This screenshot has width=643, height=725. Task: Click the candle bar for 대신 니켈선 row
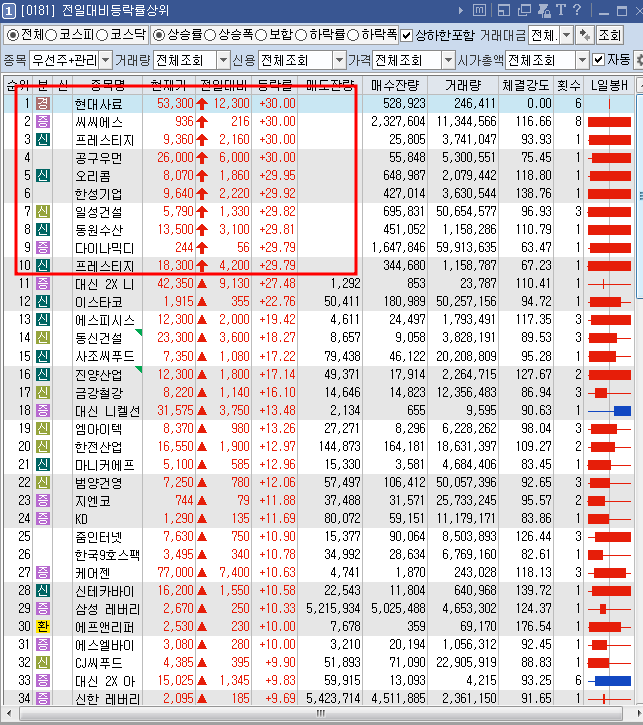(609, 411)
